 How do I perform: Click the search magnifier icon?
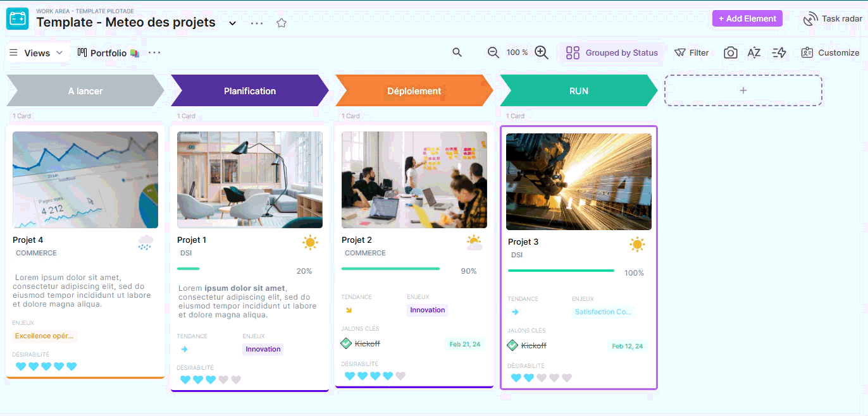click(457, 52)
